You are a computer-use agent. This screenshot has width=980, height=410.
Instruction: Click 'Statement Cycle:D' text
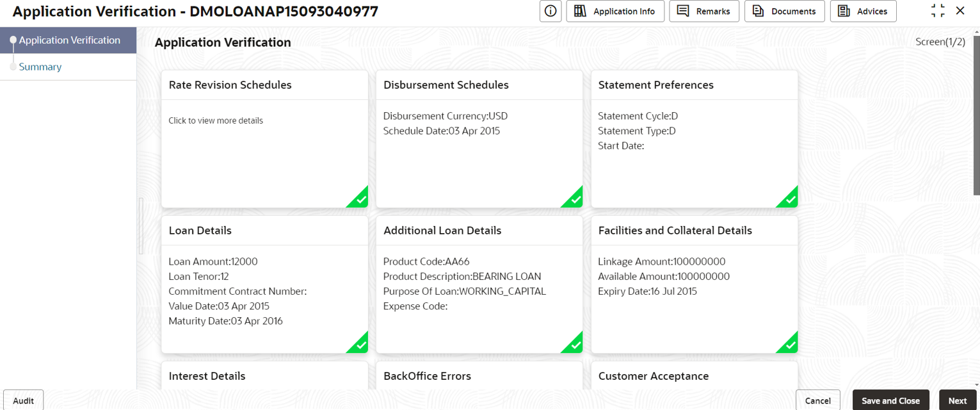click(x=638, y=116)
